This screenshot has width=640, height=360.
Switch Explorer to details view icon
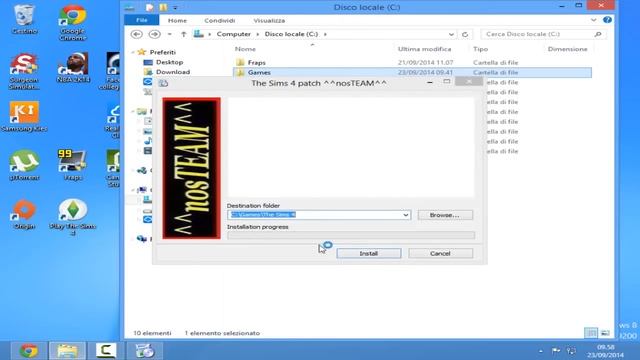(x=591, y=333)
